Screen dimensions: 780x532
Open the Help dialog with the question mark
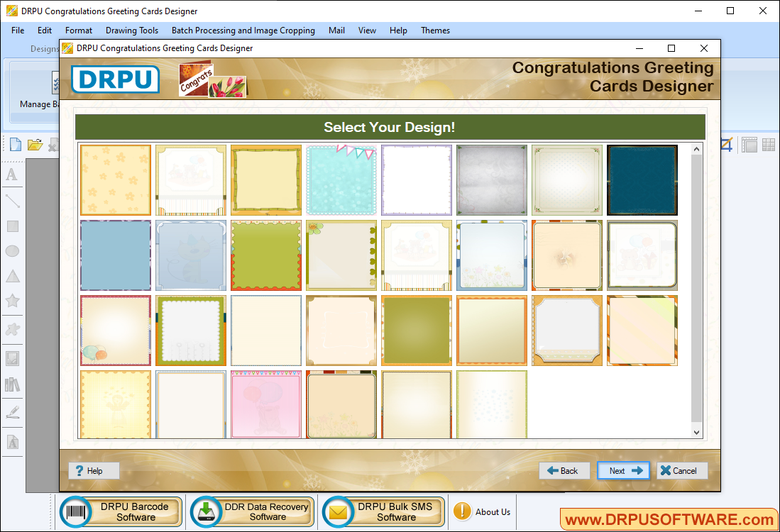click(93, 470)
